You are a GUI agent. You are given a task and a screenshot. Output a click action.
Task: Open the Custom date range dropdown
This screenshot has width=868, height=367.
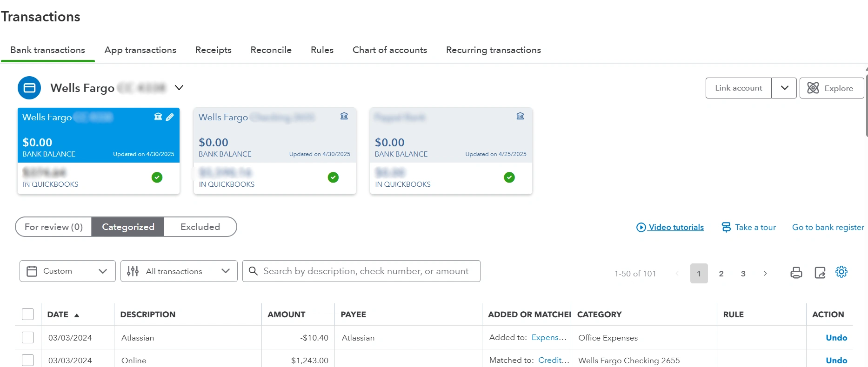click(x=67, y=271)
